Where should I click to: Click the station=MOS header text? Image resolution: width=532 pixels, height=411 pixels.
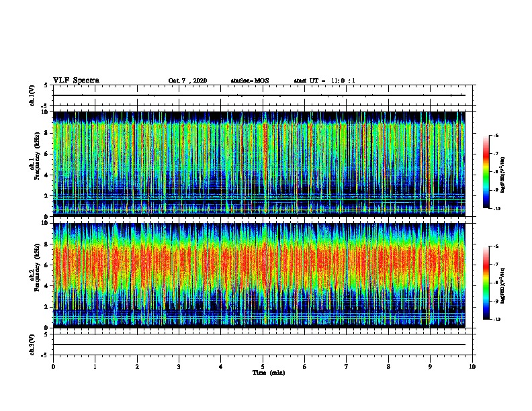[x=250, y=81]
